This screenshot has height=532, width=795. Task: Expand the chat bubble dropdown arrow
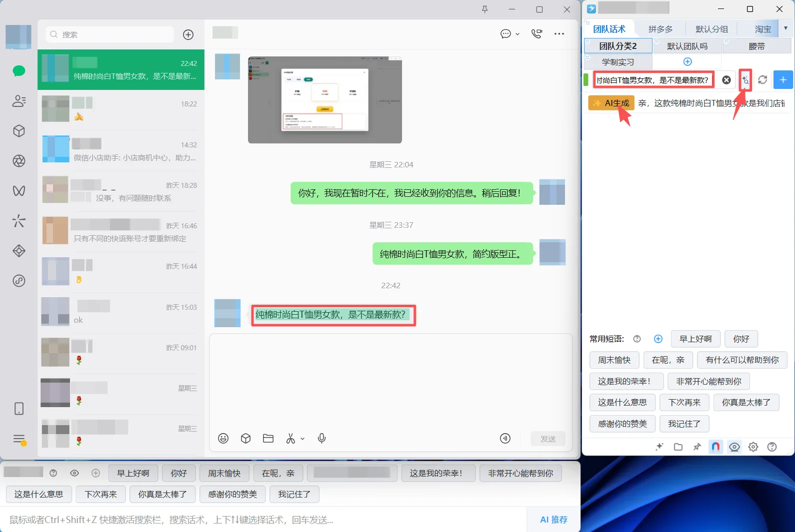pos(517,34)
